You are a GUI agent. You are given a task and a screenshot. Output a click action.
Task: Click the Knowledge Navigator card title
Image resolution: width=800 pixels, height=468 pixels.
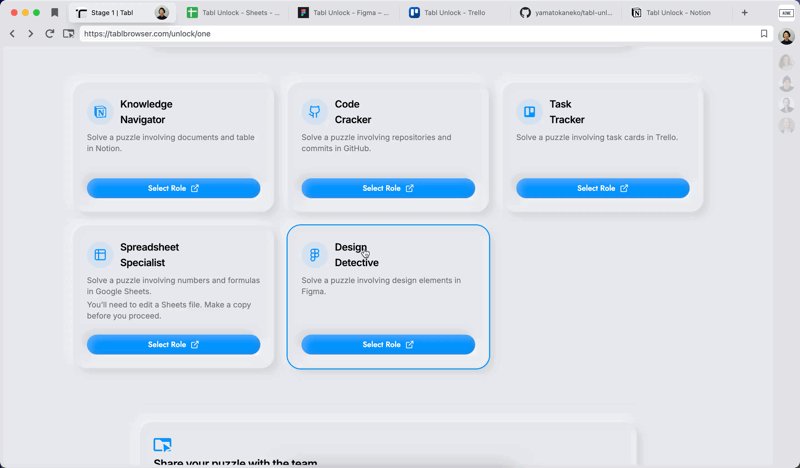click(x=146, y=112)
